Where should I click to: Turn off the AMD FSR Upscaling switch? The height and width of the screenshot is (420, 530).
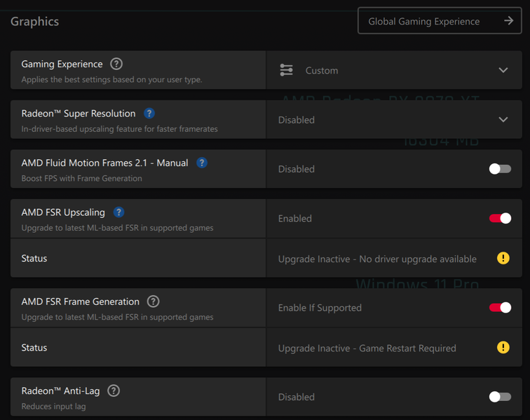(x=500, y=218)
